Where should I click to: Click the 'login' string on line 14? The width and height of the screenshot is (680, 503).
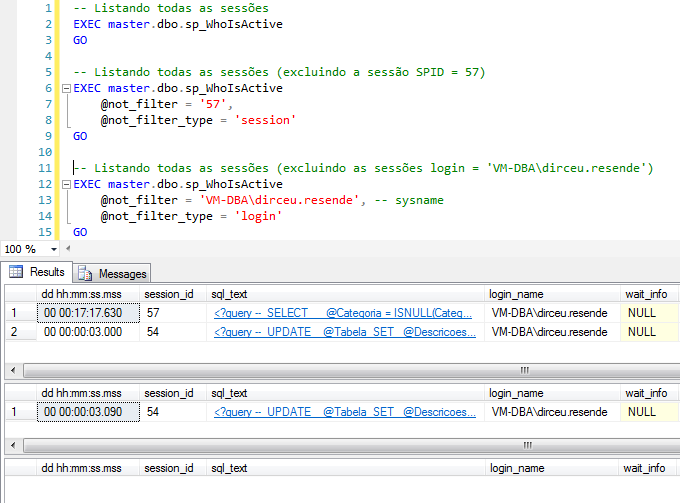coord(258,216)
